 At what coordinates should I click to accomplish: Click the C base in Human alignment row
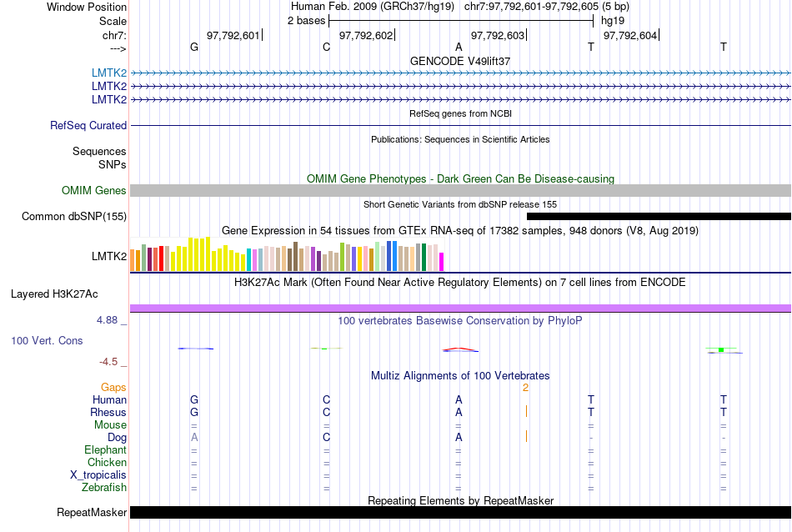[x=326, y=399]
